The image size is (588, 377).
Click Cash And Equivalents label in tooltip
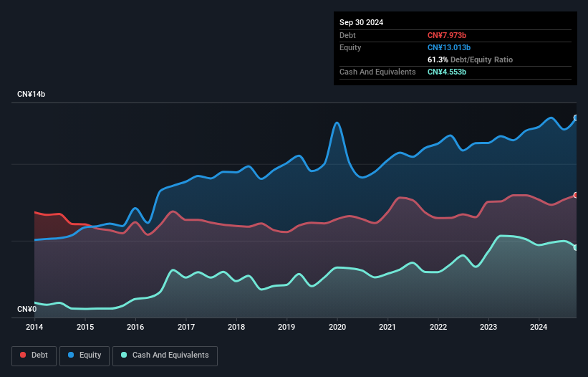click(x=377, y=72)
